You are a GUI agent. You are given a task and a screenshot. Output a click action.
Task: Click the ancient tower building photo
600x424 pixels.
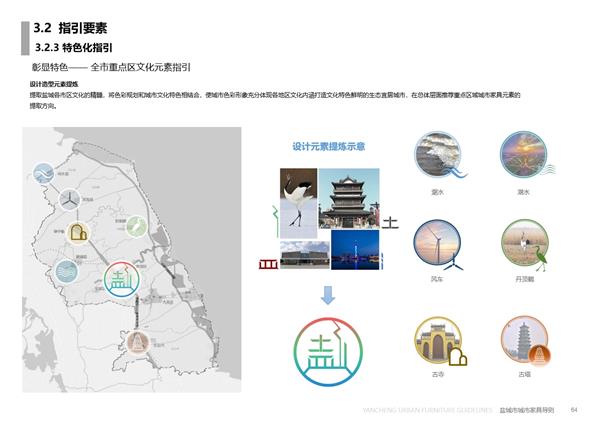349,197
